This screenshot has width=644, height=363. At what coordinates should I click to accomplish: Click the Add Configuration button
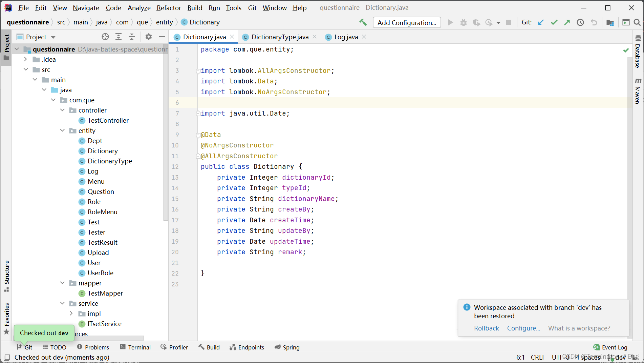[407, 22]
